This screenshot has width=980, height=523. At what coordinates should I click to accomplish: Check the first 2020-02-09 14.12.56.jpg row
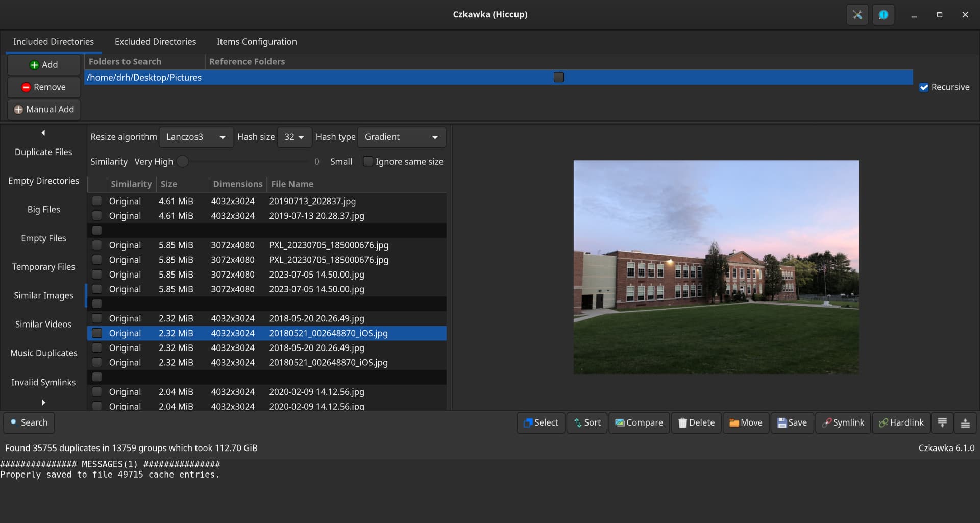(97, 392)
